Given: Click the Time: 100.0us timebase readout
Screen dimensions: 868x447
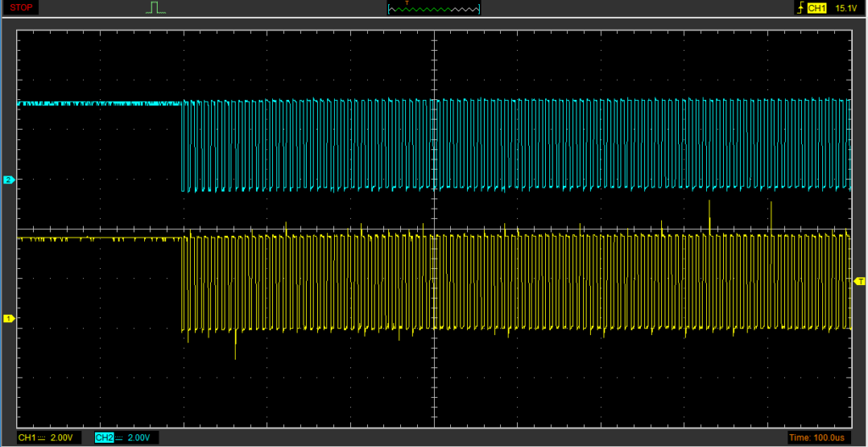Looking at the screenshot, I should click(817, 438).
